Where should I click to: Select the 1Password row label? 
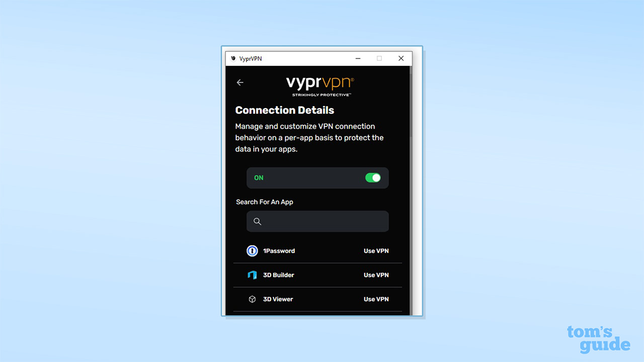point(279,251)
